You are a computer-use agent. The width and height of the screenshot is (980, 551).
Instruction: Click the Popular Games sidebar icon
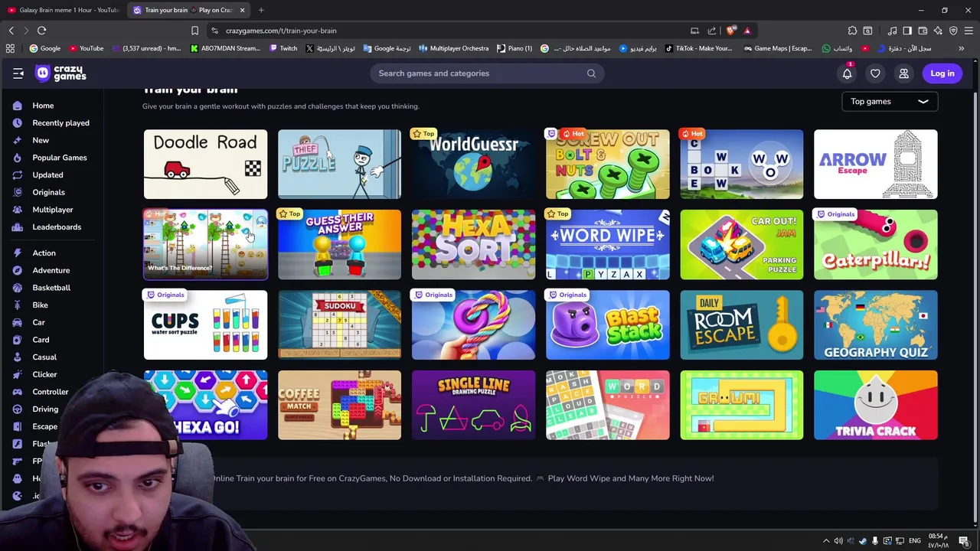(17, 158)
